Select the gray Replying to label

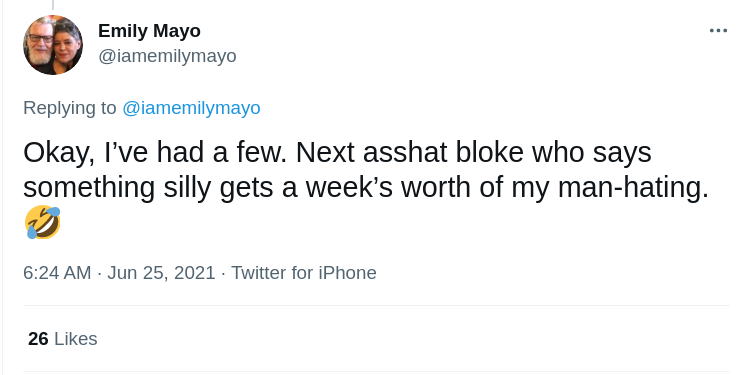click(70, 108)
